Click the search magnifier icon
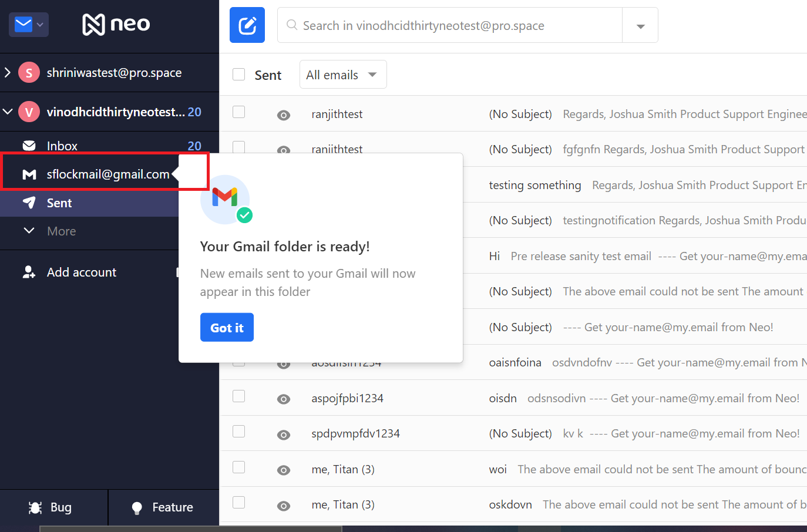Viewport: 807px width, 532px height. click(292, 25)
